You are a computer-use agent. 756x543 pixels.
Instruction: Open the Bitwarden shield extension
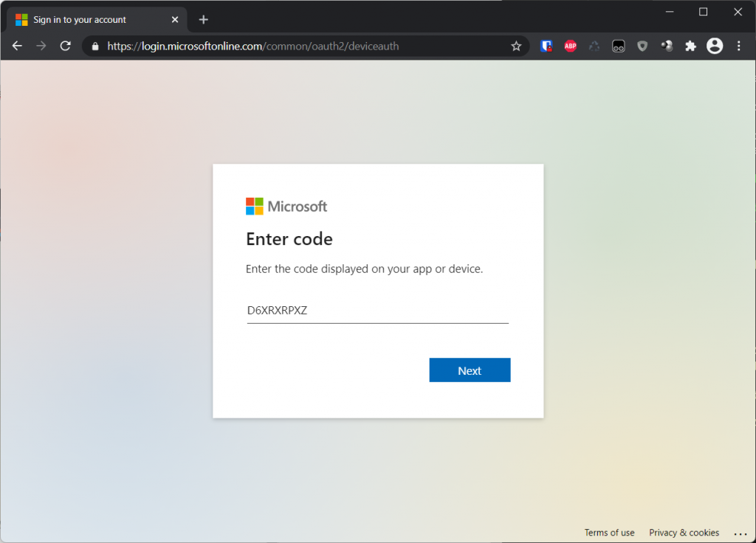point(546,46)
